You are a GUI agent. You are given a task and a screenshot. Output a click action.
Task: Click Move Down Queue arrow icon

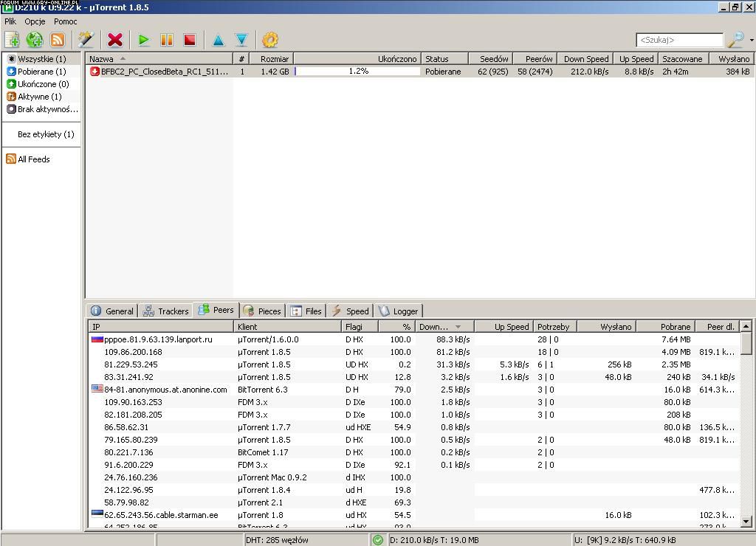click(241, 40)
